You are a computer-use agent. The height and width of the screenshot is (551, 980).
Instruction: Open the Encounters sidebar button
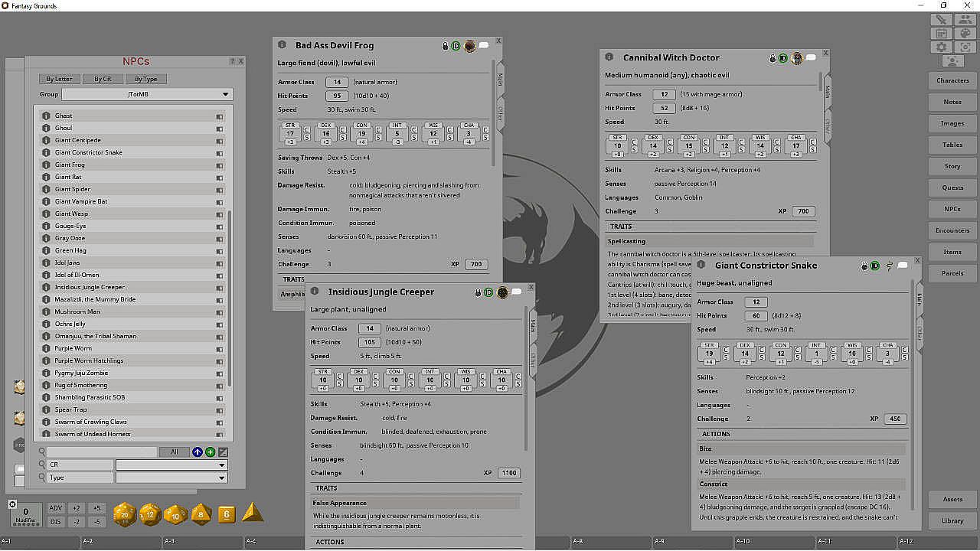tap(952, 230)
